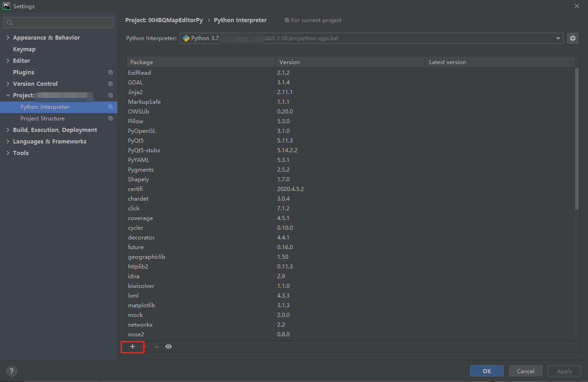Click the For current project copy icon

coord(287,20)
